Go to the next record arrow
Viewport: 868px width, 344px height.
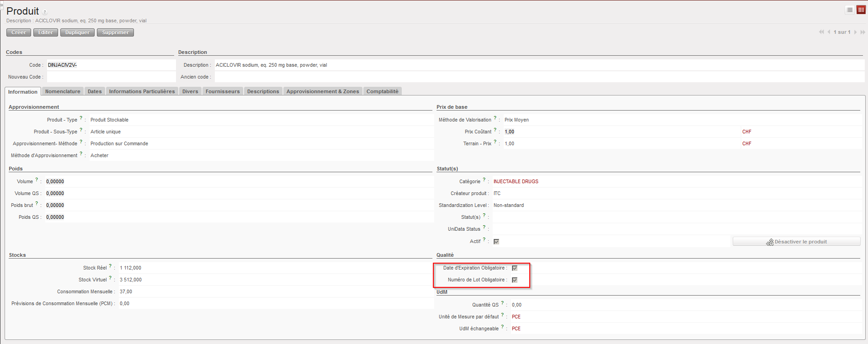[855, 32]
